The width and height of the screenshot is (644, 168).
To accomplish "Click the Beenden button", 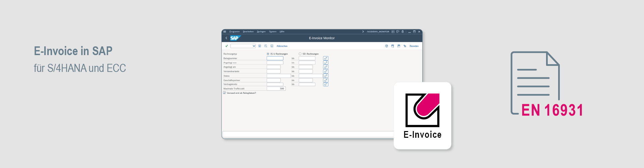I will pyautogui.click(x=414, y=46).
